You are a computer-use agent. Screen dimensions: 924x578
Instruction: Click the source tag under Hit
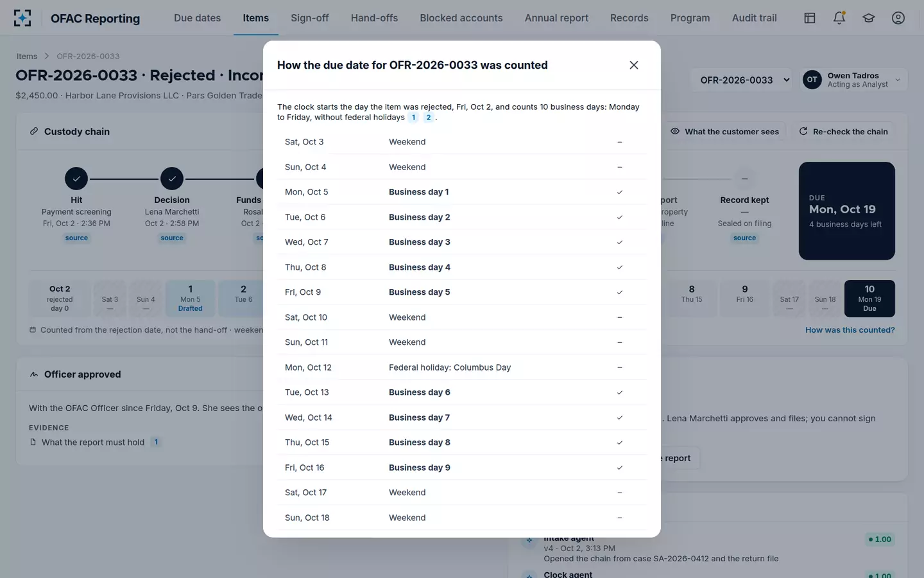tap(76, 238)
